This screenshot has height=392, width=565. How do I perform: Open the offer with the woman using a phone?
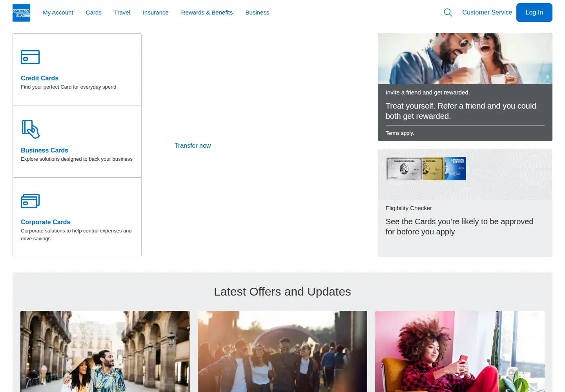pos(460,351)
